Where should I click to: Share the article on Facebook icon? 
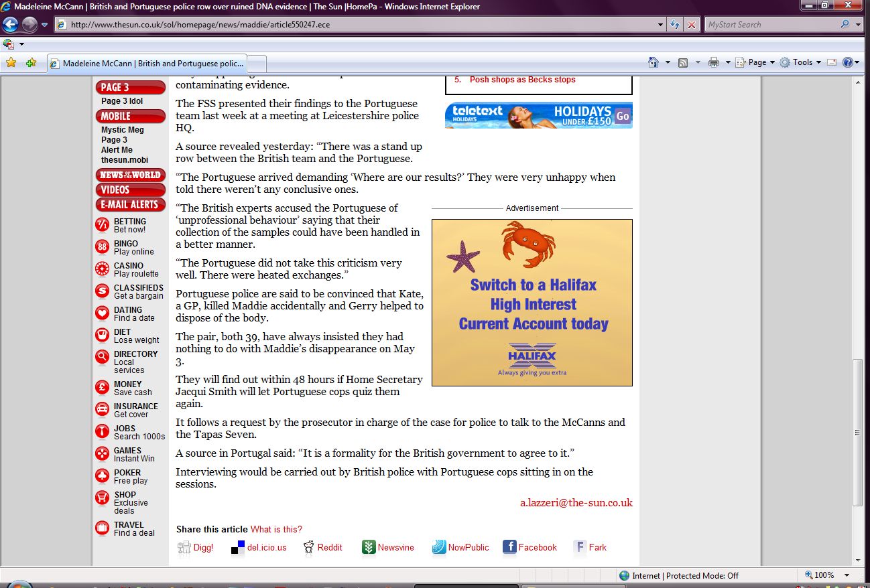coord(509,547)
